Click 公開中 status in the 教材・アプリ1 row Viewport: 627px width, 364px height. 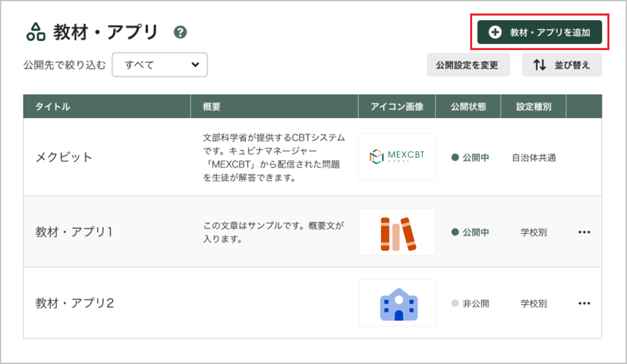point(470,232)
